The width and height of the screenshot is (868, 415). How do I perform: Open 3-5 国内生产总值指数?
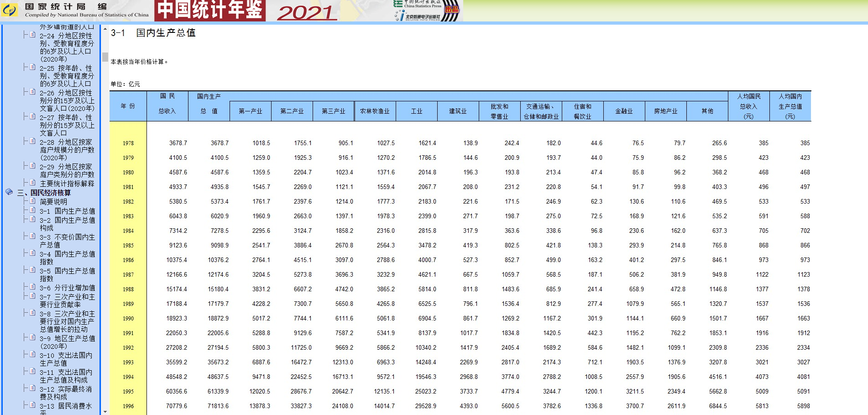[x=67, y=274]
